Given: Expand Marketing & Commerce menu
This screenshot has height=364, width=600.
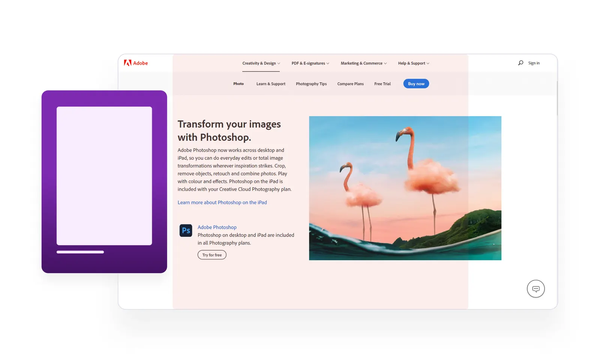Looking at the screenshot, I should (363, 63).
